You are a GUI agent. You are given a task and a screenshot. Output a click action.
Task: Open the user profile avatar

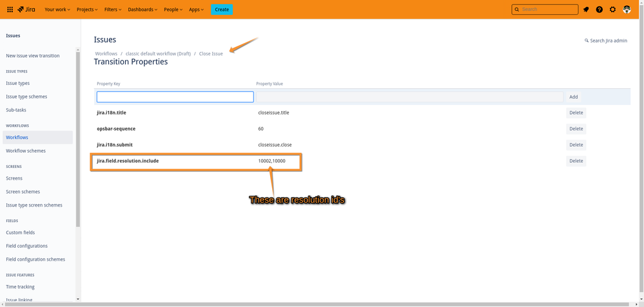coord(627,10)
